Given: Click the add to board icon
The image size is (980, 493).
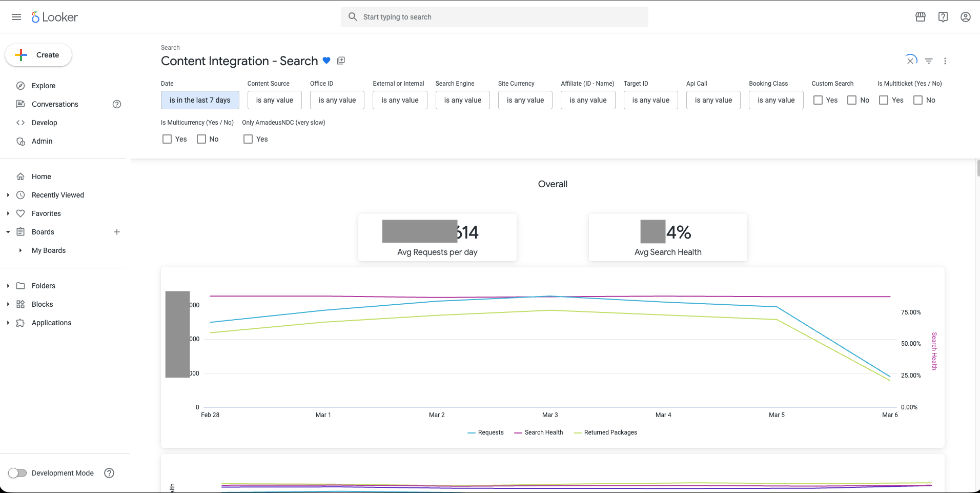Looking at the screenshot, I should coord(341,61).
